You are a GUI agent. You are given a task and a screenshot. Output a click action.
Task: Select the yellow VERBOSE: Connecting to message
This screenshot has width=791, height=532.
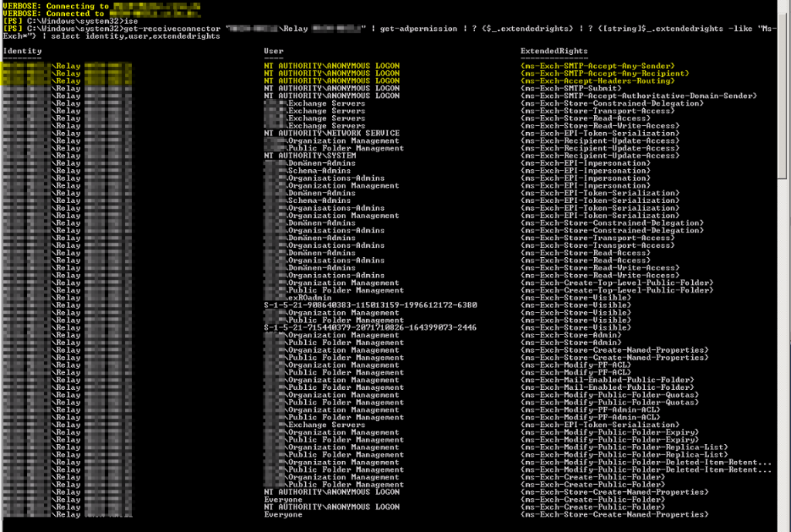tap(62, 6)
